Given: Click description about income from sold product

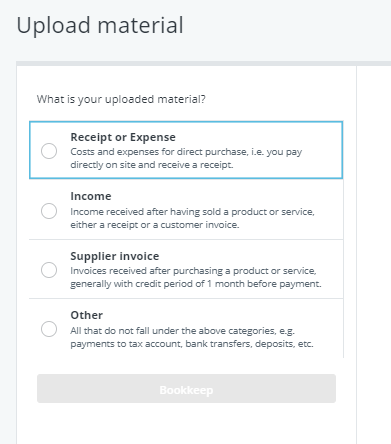Looking at the screenshot, I should (192, 218).
